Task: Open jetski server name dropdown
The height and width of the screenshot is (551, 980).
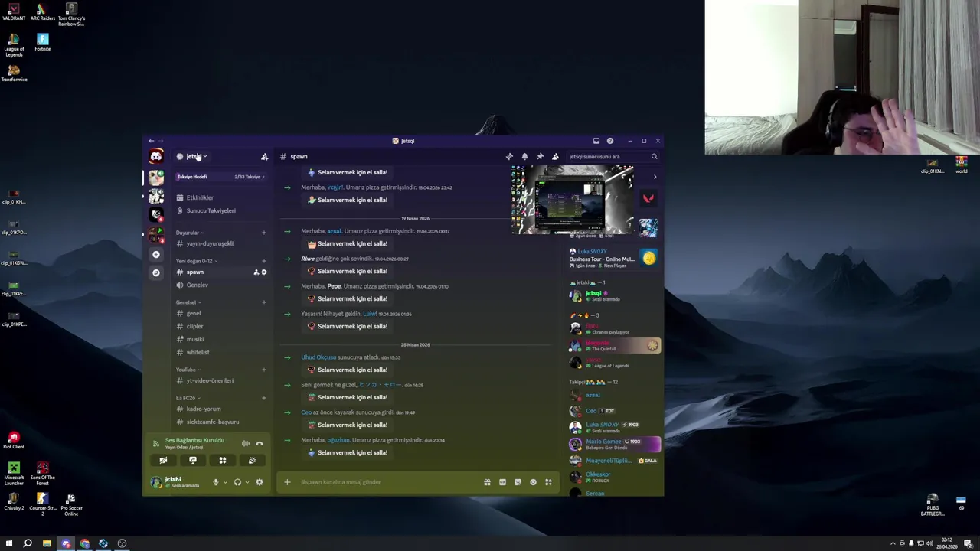Action: pyautogui.click(x=193, y=157)
